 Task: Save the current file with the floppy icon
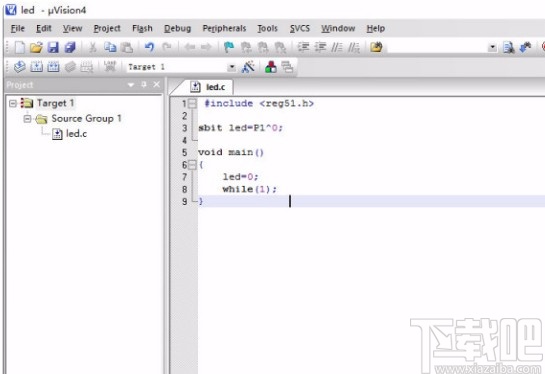coord(53,47)
